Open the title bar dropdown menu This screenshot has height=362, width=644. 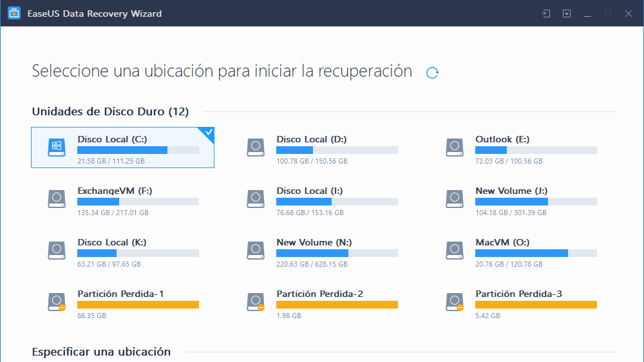[x=567, y=14]
